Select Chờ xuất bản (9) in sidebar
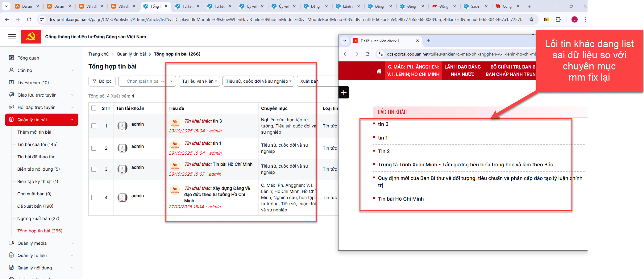Screen dimensions: 644x279 point(34,194)
